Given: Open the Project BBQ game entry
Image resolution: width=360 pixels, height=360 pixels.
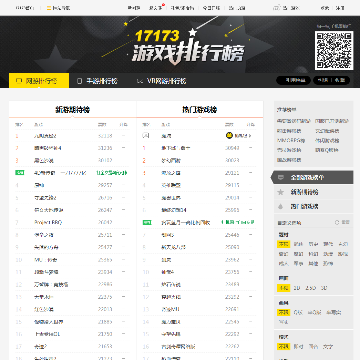Looking at the screenshot, I should click(48, 222).
